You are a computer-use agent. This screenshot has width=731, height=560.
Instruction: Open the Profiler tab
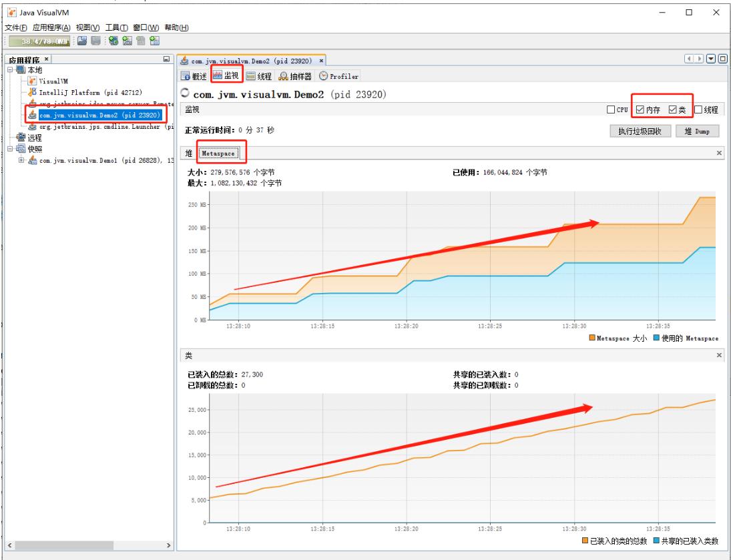[340, 75]
